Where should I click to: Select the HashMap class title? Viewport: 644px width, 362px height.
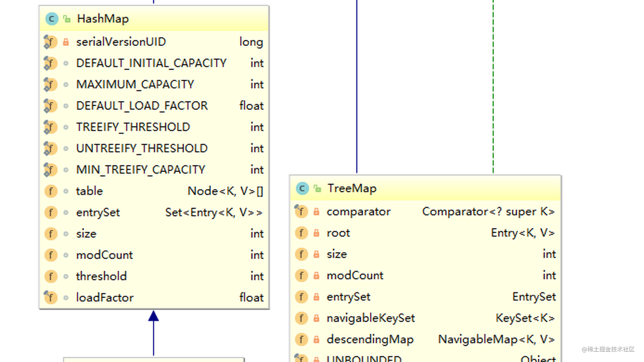103,19
